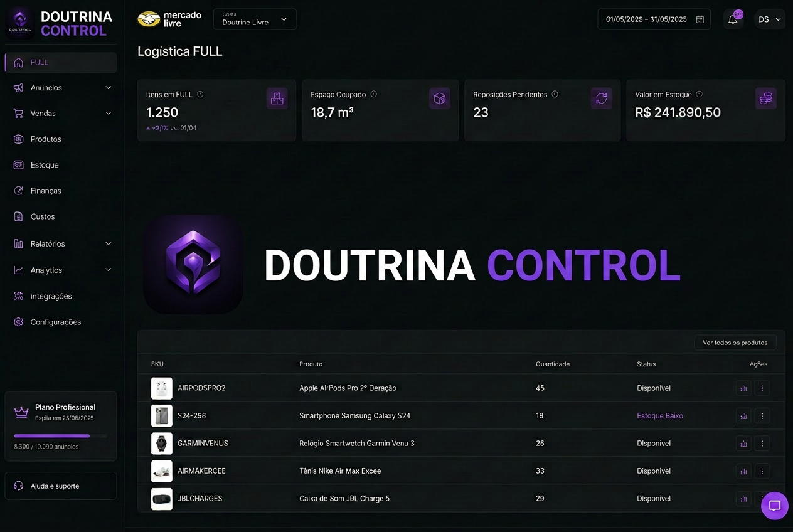Screen dimensions: 793x532
Task: Click info icon next to Itens em FULL
Action: click(x=200, y=94)
